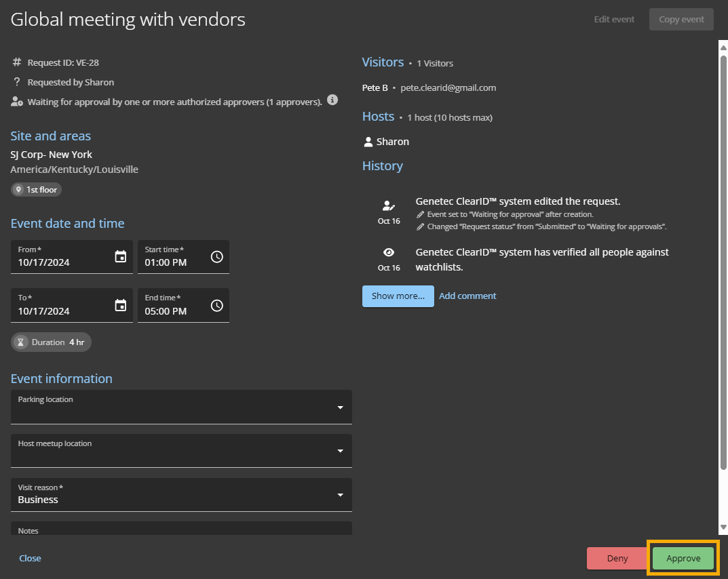Image resolution: width=728 pixels, height=579 pixels.
Task: Click the watchlist verification eye icon
Action: point(389,252)
